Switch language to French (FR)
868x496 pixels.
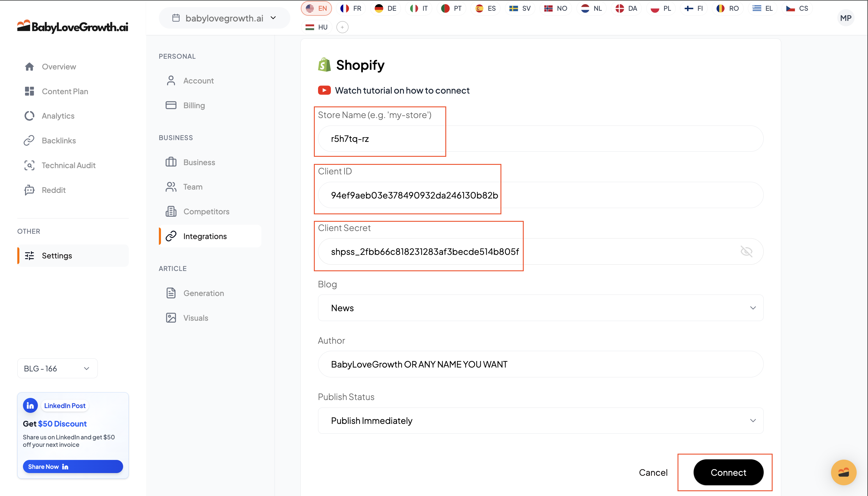351,9
